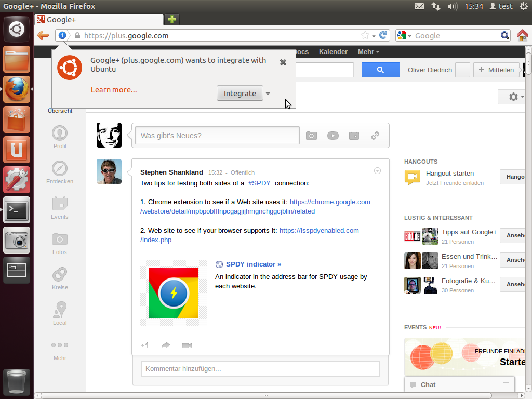Open Essen und Trink suggestion
Image resolution: width=532 pixels, height=399 pixels.
click(469, 257)
